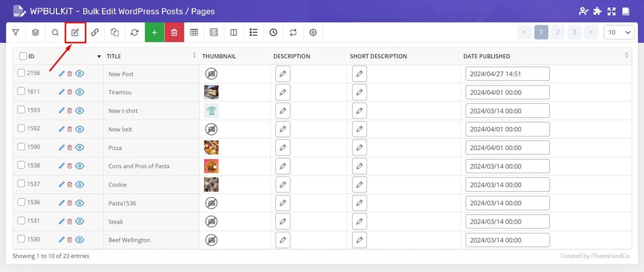Check the select-all checkbox next to ID
The height and width of the screenshot is (272, 644).
pos(23,56)
